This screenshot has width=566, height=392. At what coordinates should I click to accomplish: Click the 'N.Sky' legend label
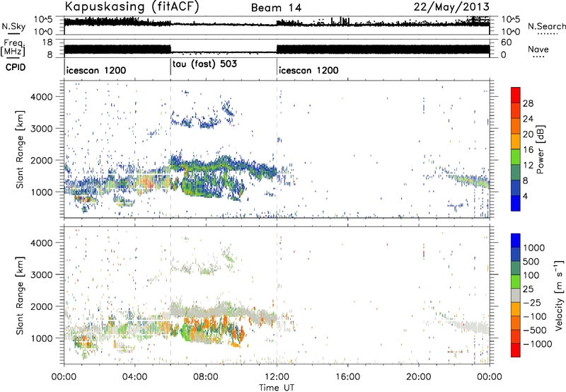pos(13,26)
